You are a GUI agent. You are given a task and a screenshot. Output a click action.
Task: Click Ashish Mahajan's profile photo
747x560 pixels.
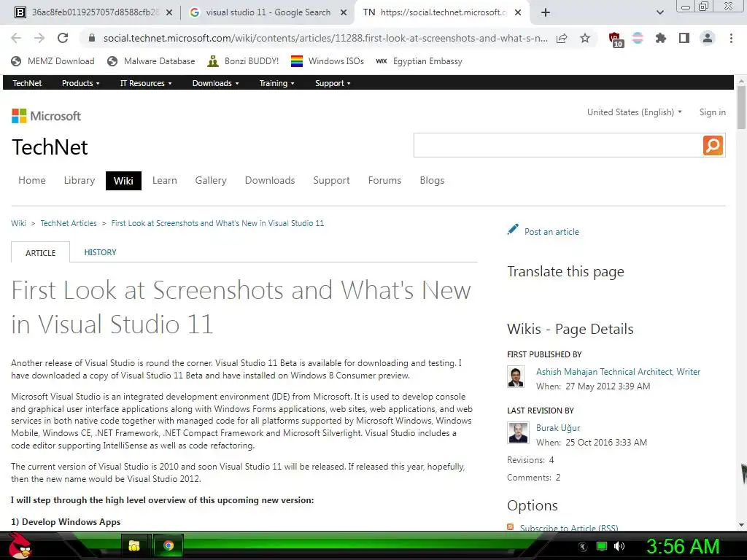516,377
